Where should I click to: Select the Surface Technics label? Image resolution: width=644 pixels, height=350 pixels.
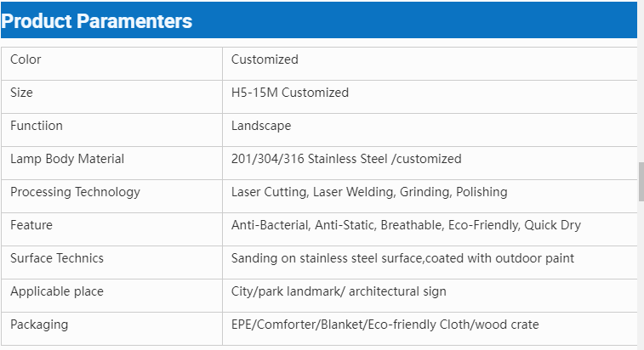[x=57, y=258]
